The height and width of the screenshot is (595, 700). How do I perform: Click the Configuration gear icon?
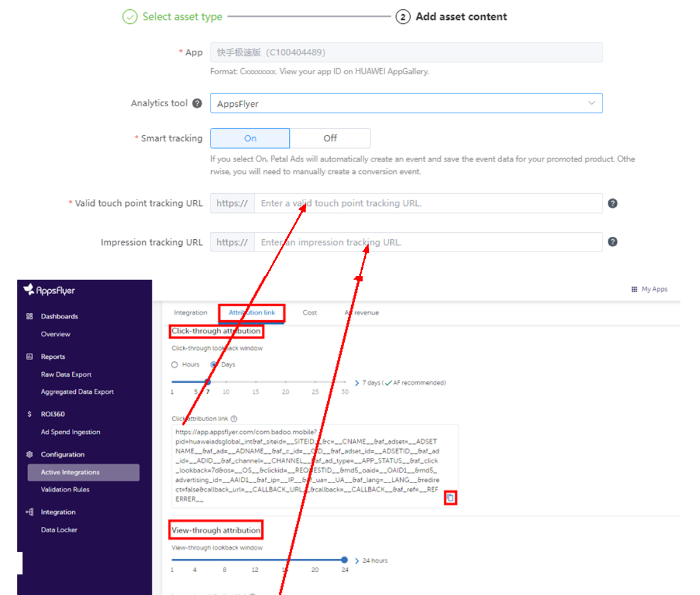pos(29,454)
